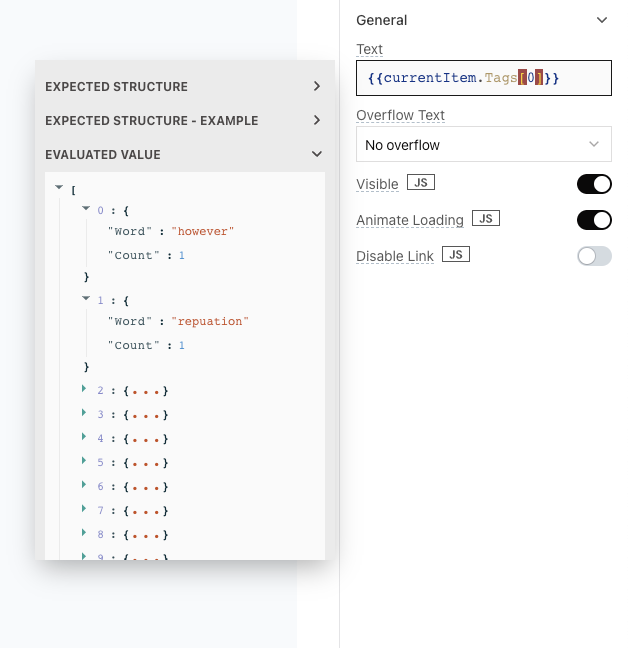The height and width of the screenshot is (648, 628).
Task: Open the Overflow Text dropdown
Action: tap(483, 144)
